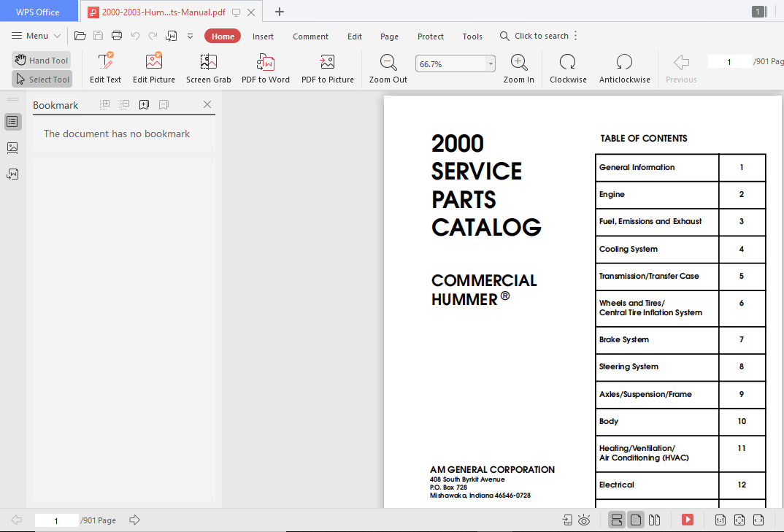Image resolution: width=784 pixels, height=532 pixels.
Task: Convert with PDF to Word
Action: [266, 67]
